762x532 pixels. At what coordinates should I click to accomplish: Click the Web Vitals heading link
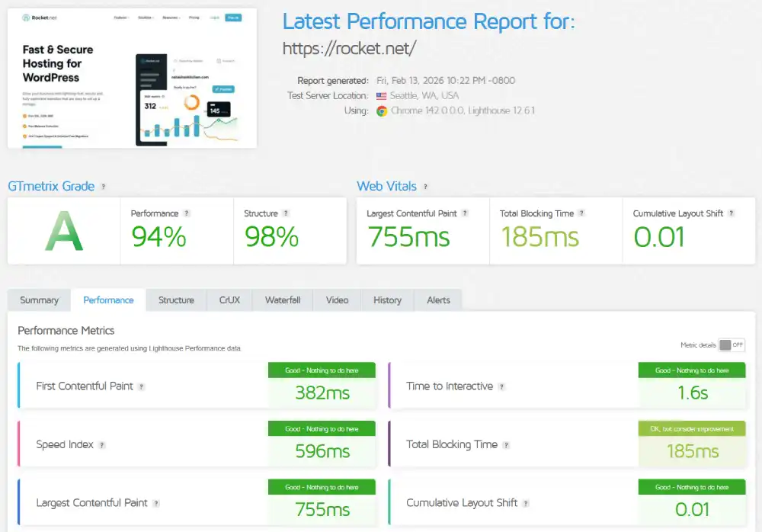click(386, 186)
